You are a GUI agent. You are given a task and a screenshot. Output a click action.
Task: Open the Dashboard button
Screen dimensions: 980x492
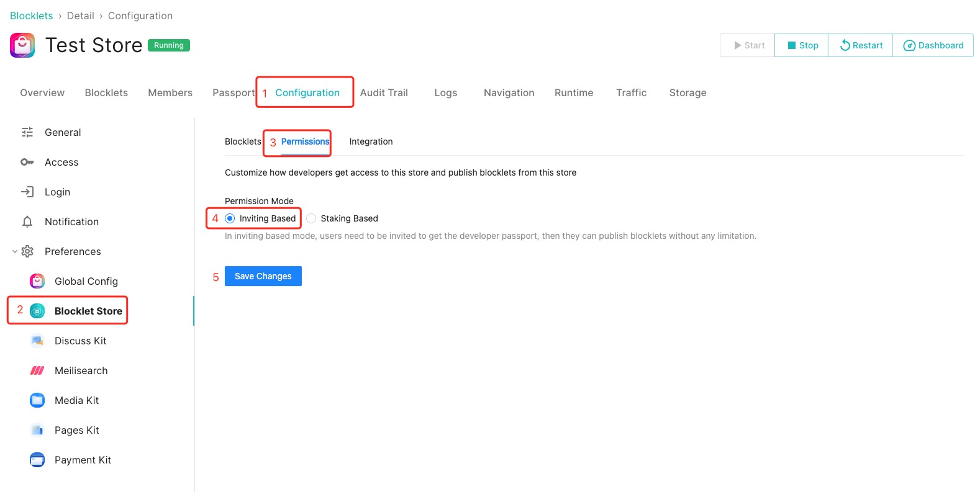[x=933, y=45]
